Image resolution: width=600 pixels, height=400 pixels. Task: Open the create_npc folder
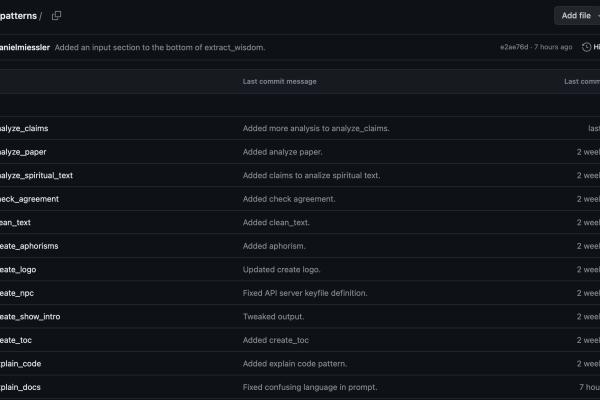point(17,293)
